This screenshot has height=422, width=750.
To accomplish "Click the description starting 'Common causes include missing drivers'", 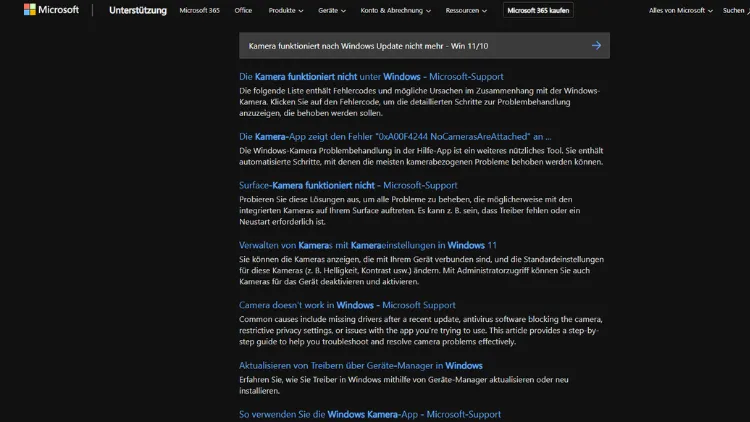I will [421, 330].
